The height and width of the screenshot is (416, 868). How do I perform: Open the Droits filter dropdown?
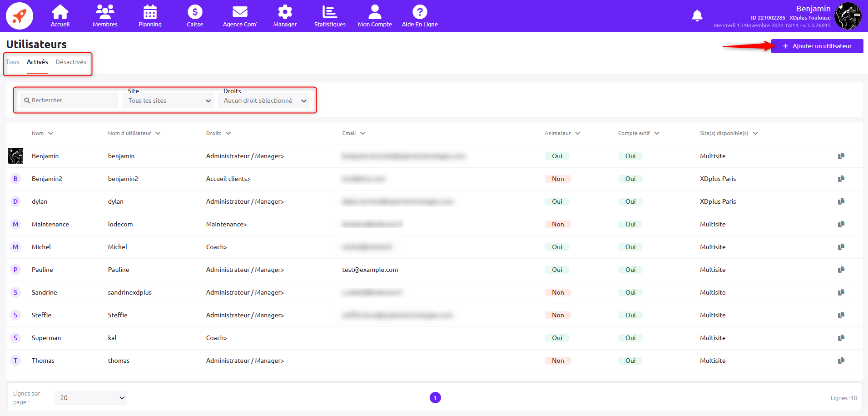click(x=264, y=100)
